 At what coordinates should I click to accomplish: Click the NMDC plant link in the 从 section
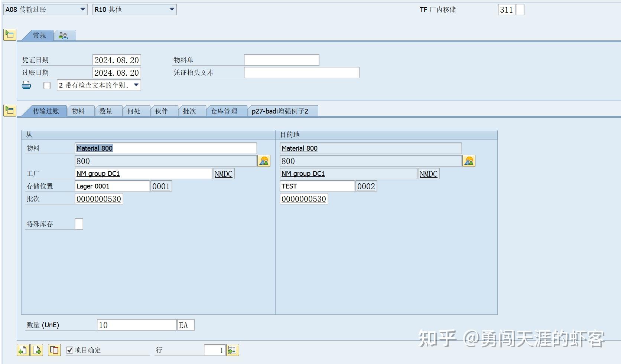tap(223, 173)
